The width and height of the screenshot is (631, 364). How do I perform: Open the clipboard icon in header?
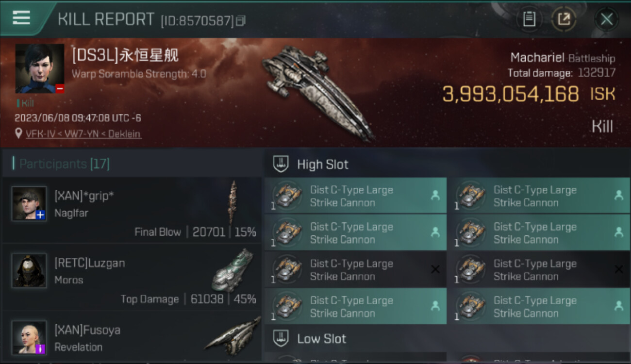[x=529, y=19]
